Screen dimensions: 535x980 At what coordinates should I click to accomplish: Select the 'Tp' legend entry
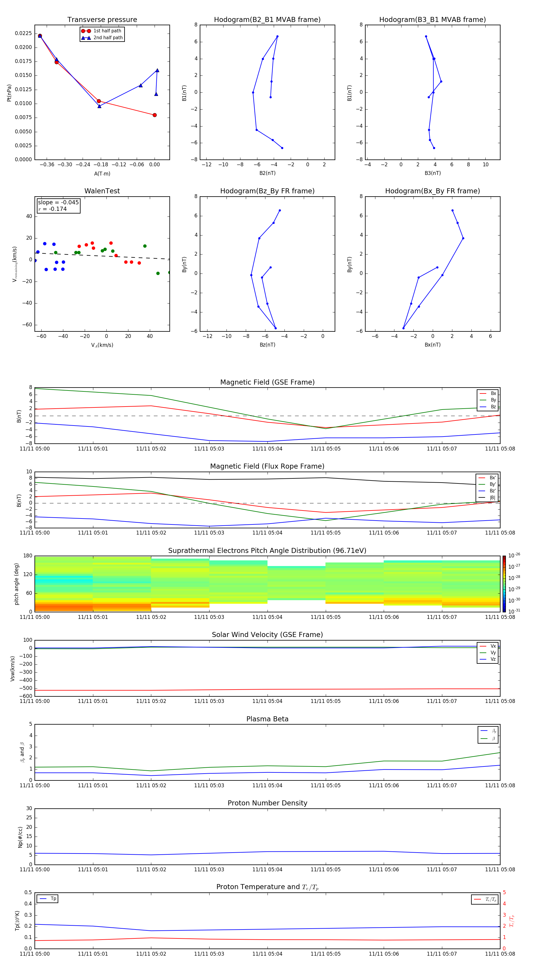pos(48,899)
